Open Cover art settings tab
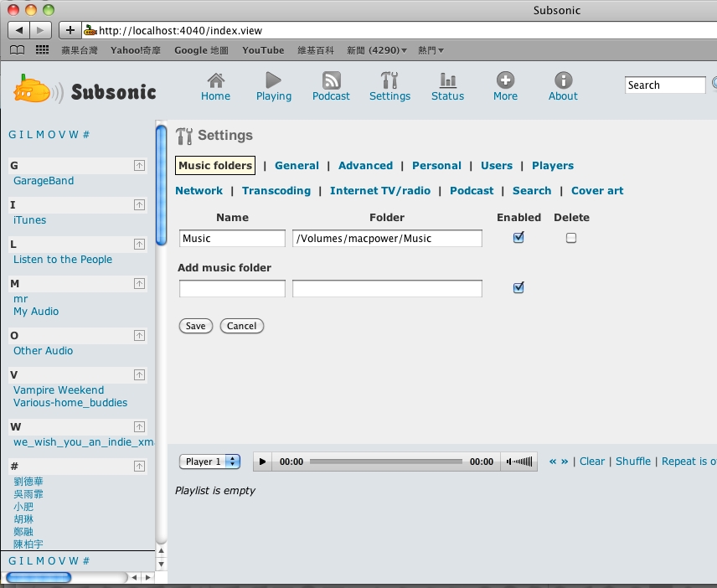 (x=597, y=191)
